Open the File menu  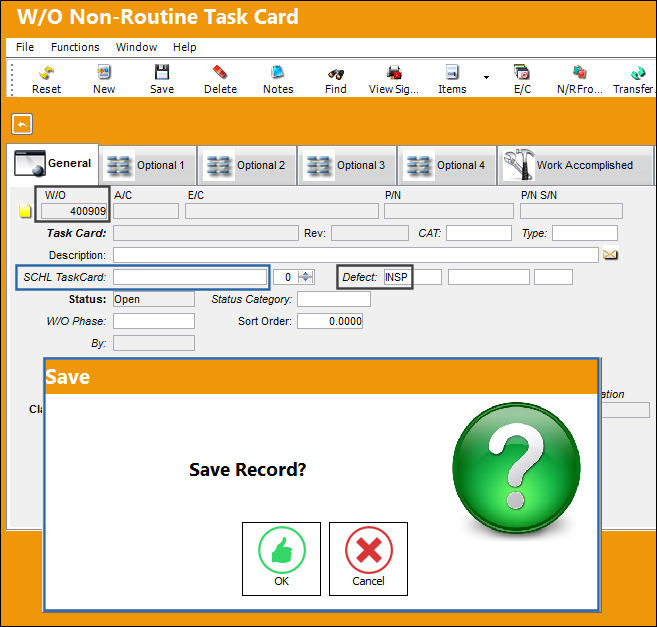click(25, 47)
